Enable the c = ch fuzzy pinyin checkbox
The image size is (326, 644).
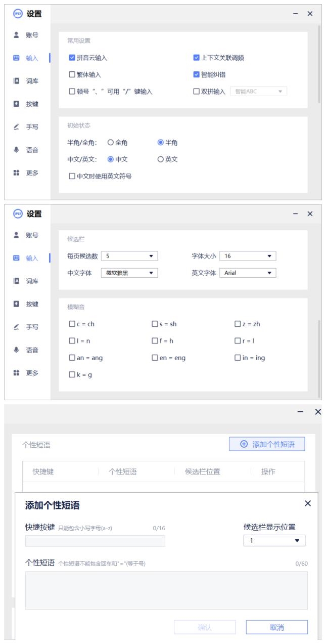pyautogui.click(x=72, y=324)
